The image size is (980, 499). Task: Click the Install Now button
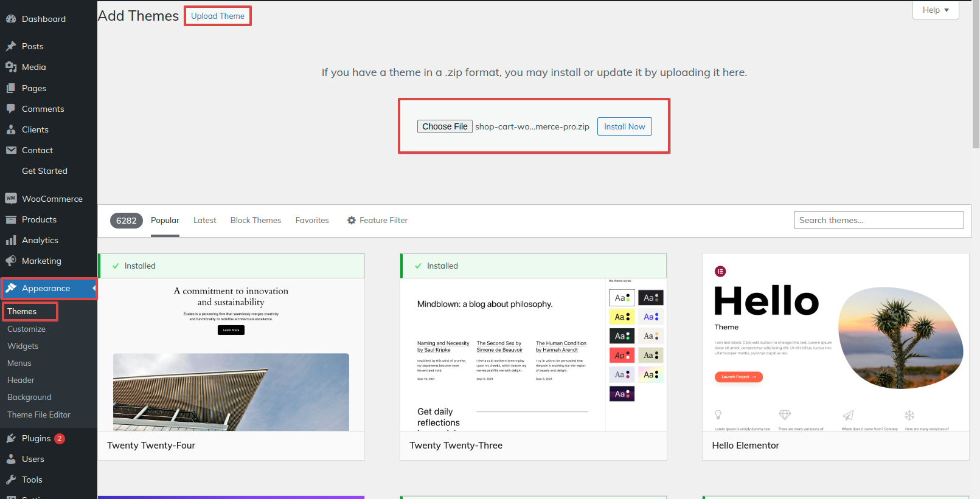coord(624,126)
